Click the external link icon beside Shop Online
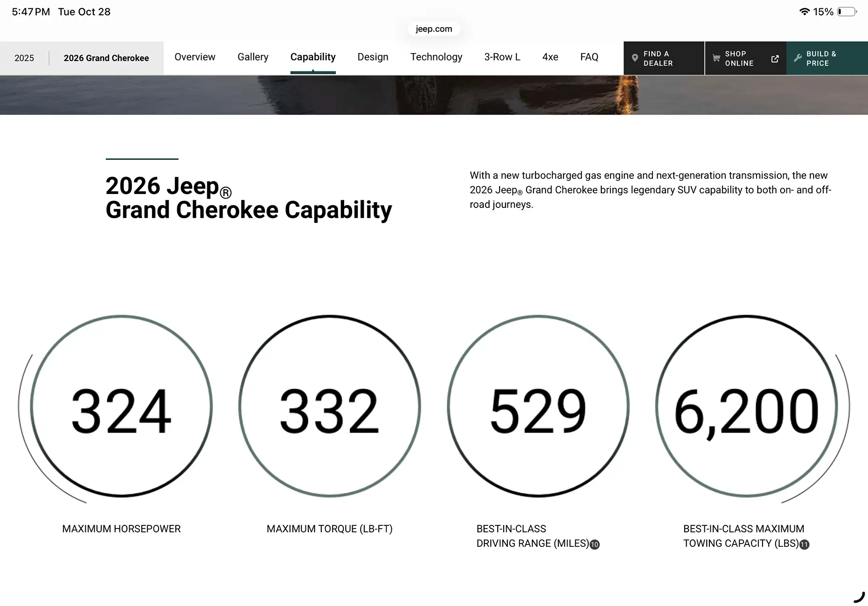The image size is (868, 606). pos(775,58)
